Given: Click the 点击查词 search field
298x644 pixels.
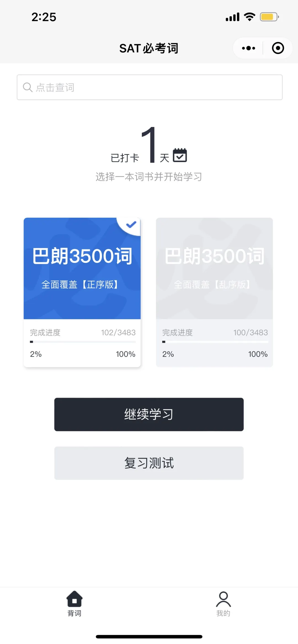Looking at the screenshot, I should (x=150, y=87).
